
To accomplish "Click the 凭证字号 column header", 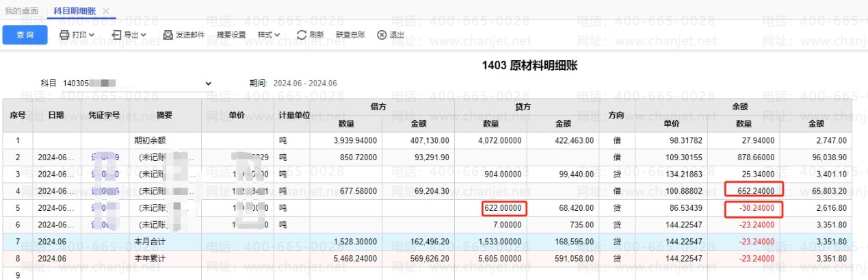I will [x=104, y=115].
